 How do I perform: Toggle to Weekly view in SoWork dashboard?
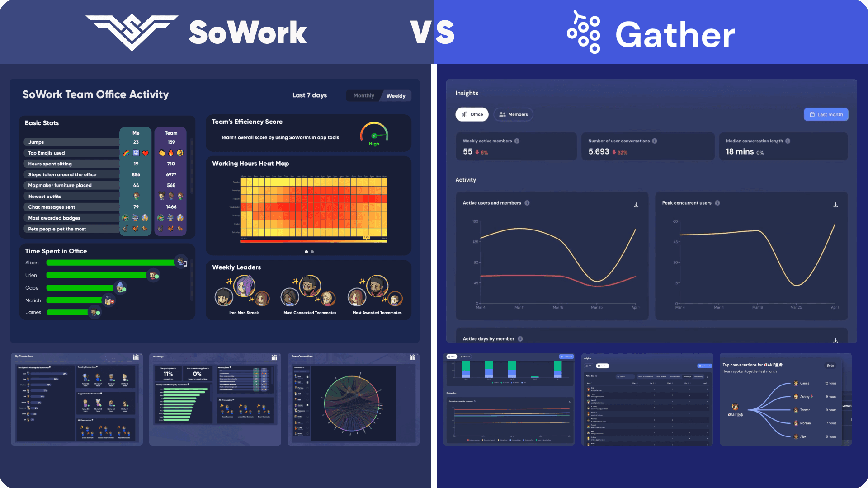(396, 95)
